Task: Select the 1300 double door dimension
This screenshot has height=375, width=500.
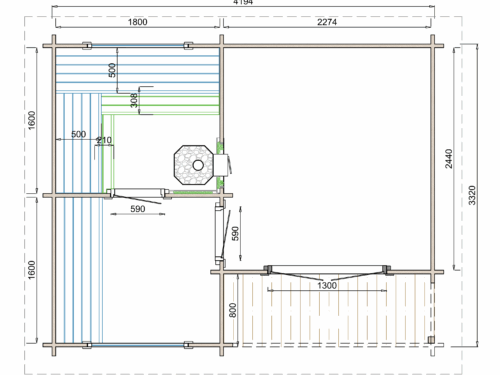Action: coord(327,285)
